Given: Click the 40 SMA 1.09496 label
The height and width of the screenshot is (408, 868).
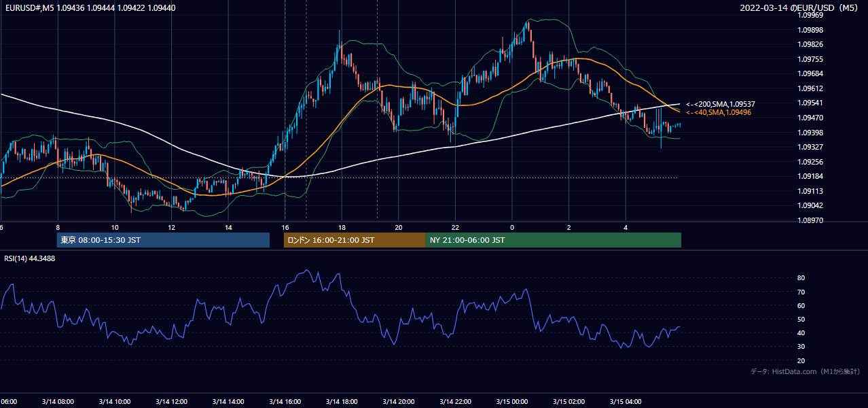Looking at the screenshot, I should [x=718, y=112].
